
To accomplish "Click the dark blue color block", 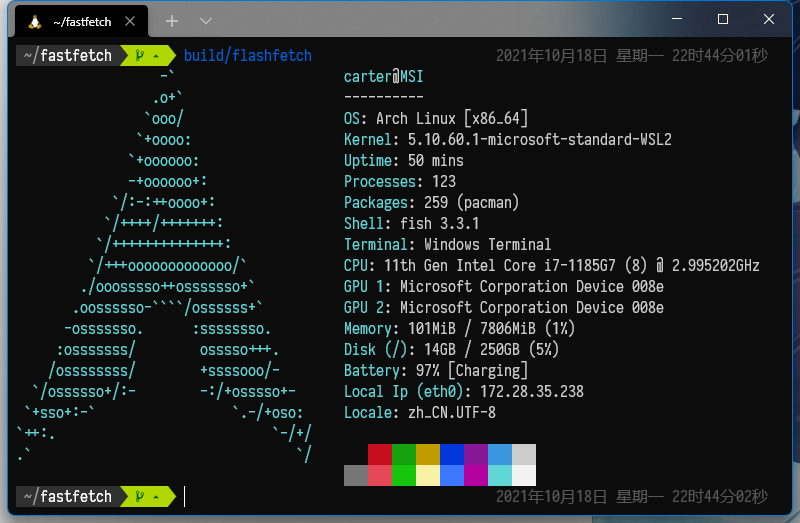I will (452, 454).
